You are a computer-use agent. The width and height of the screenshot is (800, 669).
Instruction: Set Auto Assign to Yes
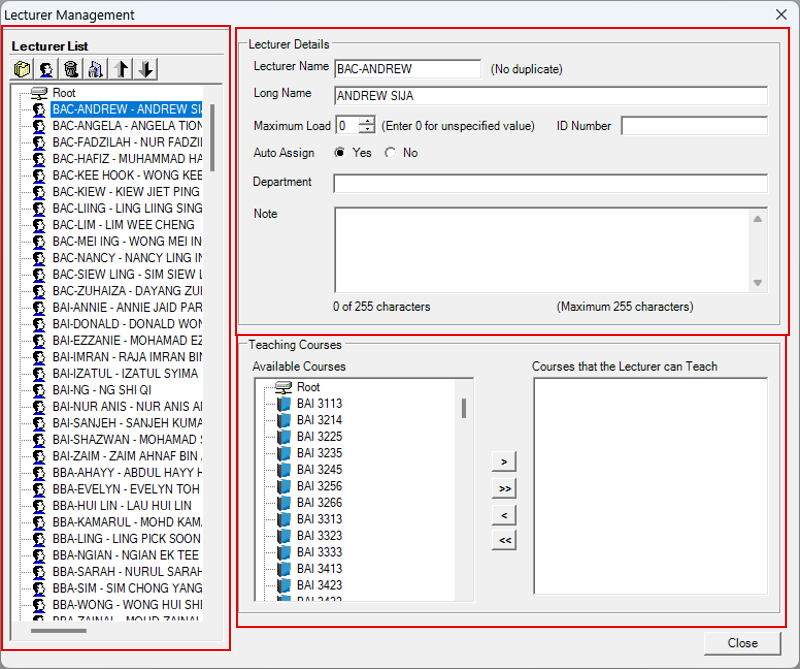tap(339, 153)
